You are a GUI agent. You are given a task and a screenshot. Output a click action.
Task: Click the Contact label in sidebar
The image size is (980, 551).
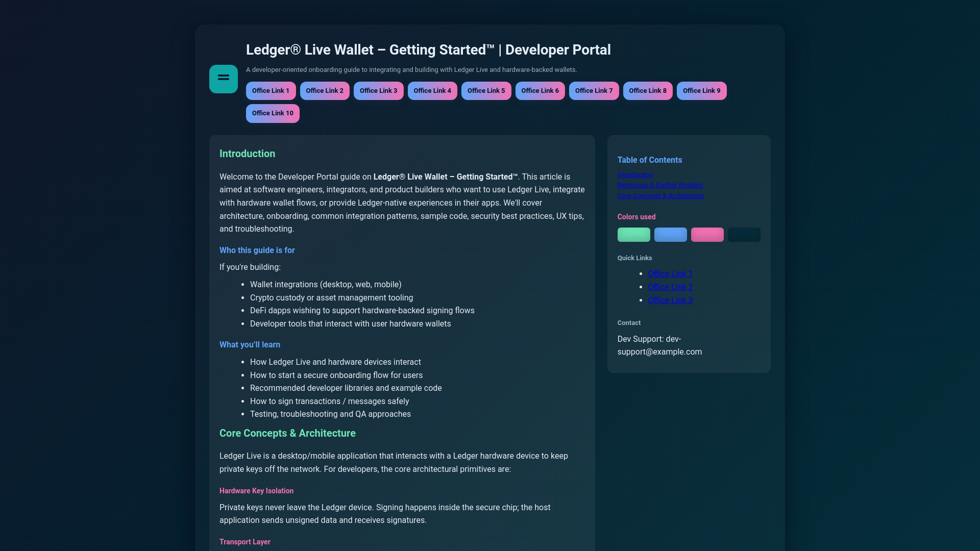(629, 323)
